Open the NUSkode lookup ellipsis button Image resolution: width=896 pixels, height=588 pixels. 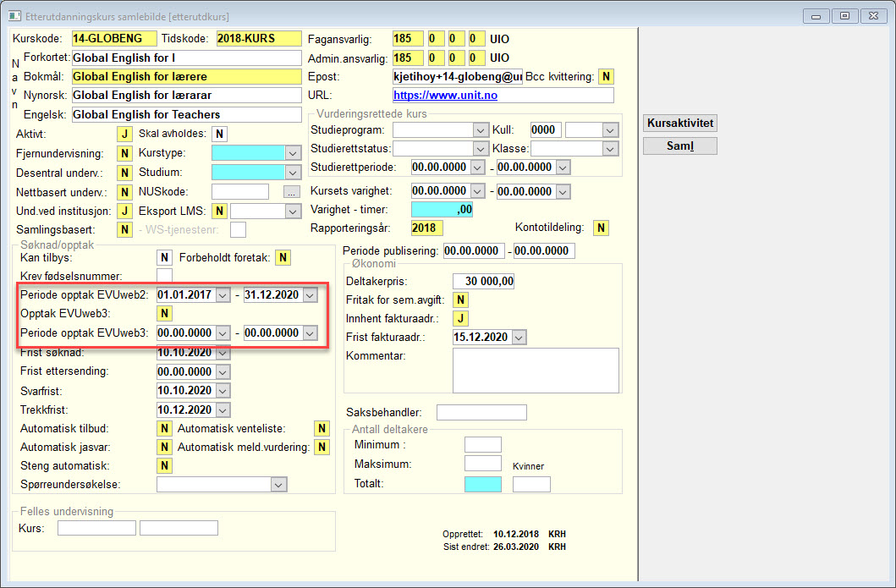tap(291, 192)
